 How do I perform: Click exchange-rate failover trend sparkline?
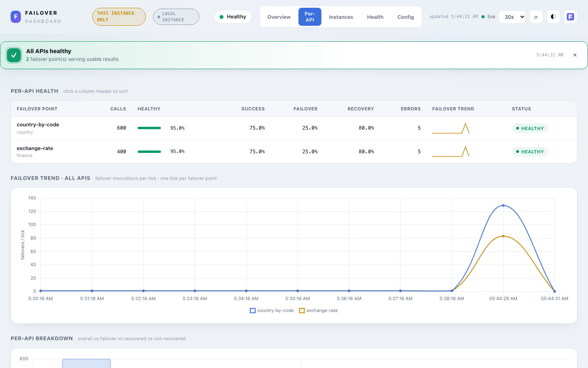[x=451, y=152]
